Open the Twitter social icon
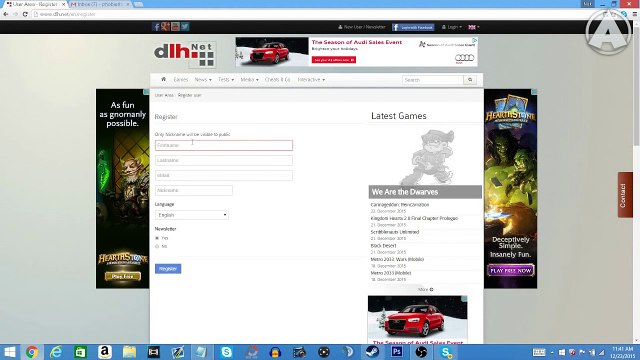Image resolution: width=640 pixels, height=360 pixels. 185,27
